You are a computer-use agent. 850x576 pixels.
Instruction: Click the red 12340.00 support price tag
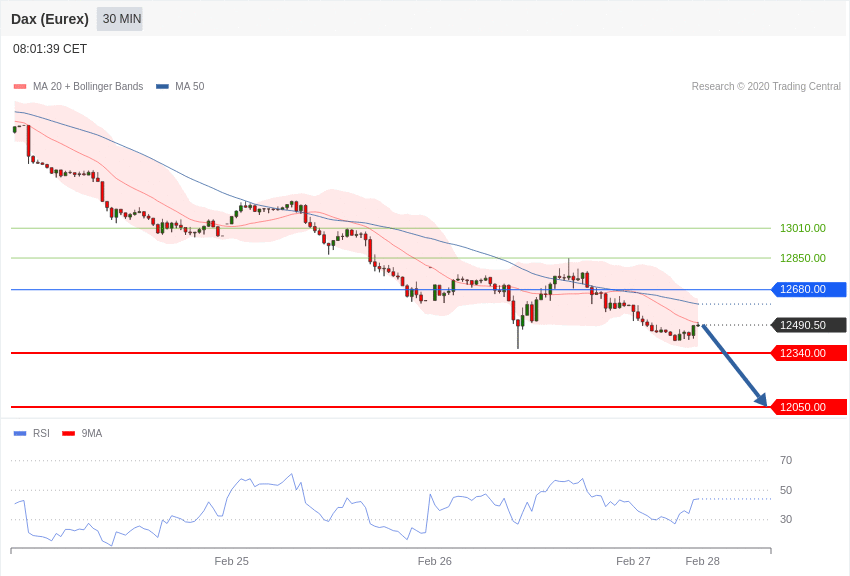(808, 353)
